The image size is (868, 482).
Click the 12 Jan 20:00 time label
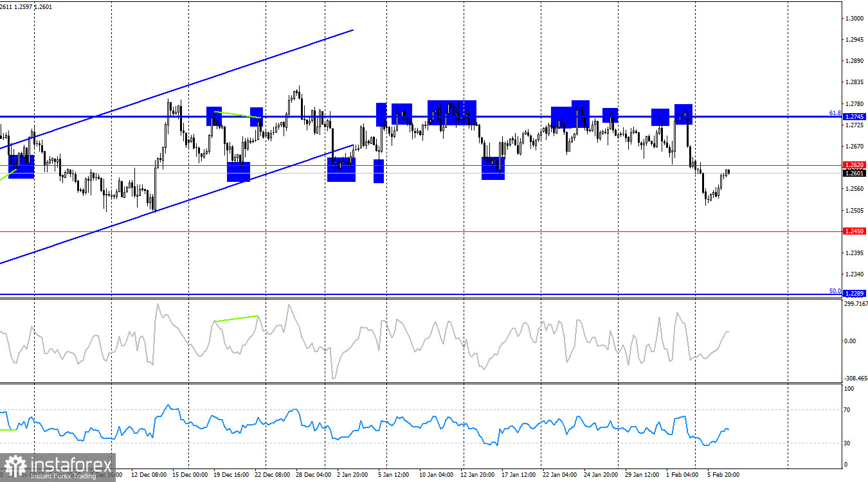click(x=477, y=475)
